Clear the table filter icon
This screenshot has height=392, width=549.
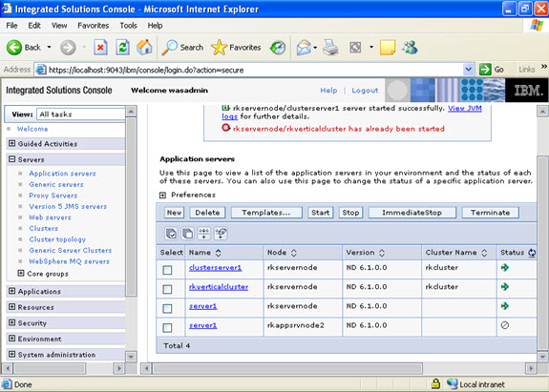221,234
